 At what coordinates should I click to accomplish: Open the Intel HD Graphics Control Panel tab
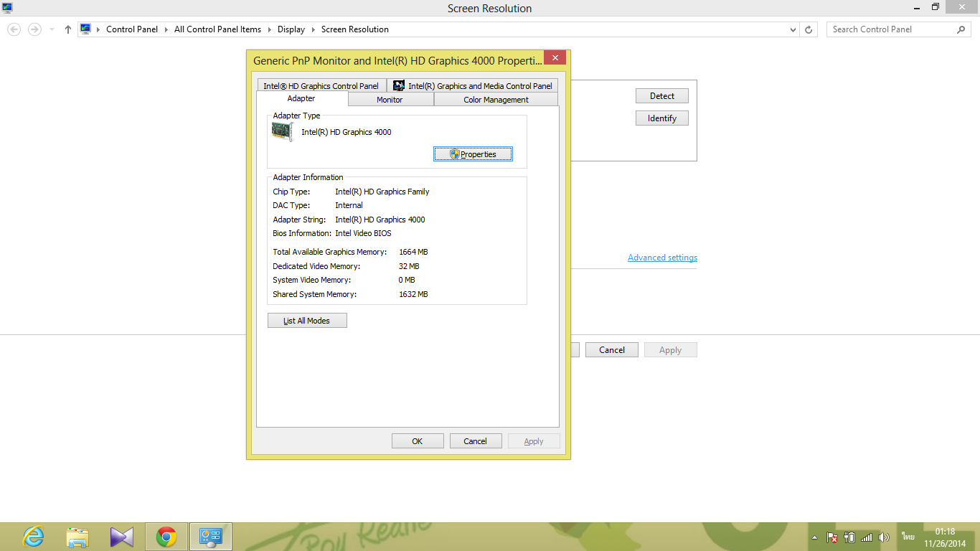pyautogui.click(x=321, y=86)
